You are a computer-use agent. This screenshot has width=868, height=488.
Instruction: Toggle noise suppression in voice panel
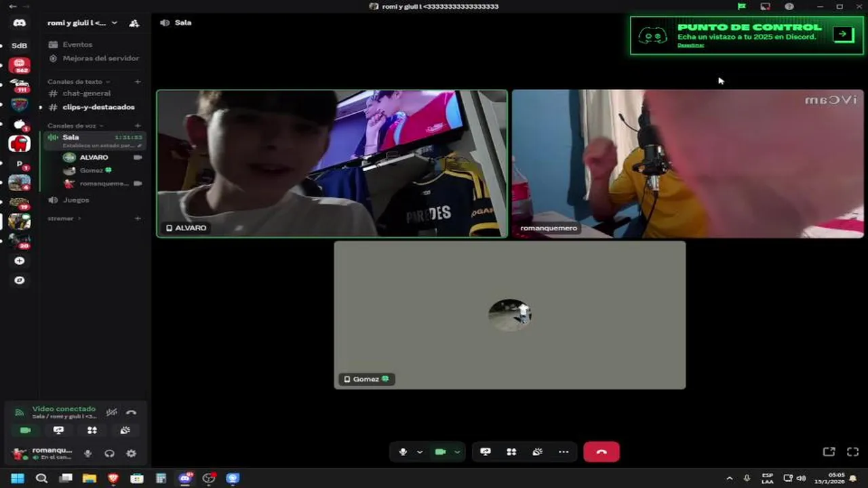(x=112, y=412)
